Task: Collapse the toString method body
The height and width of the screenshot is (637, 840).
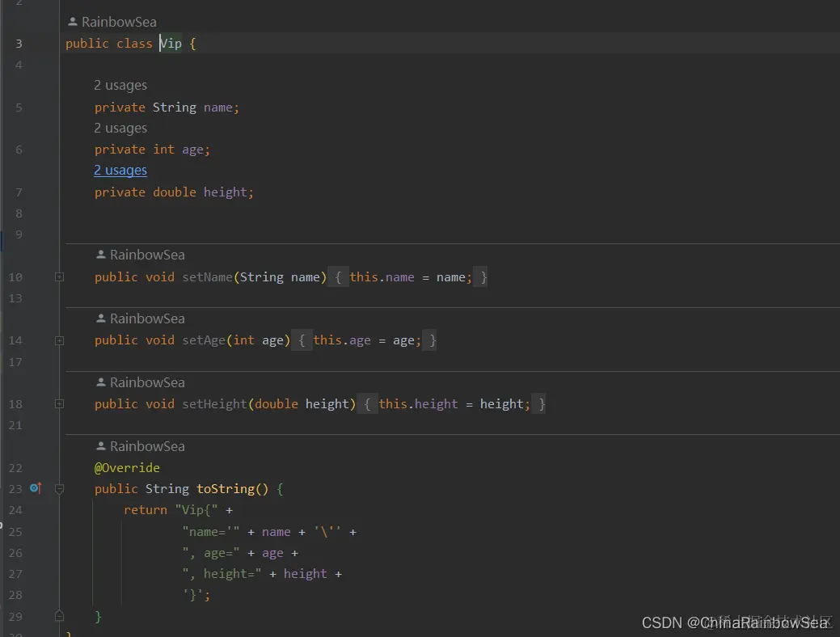Action: (60, 488)
